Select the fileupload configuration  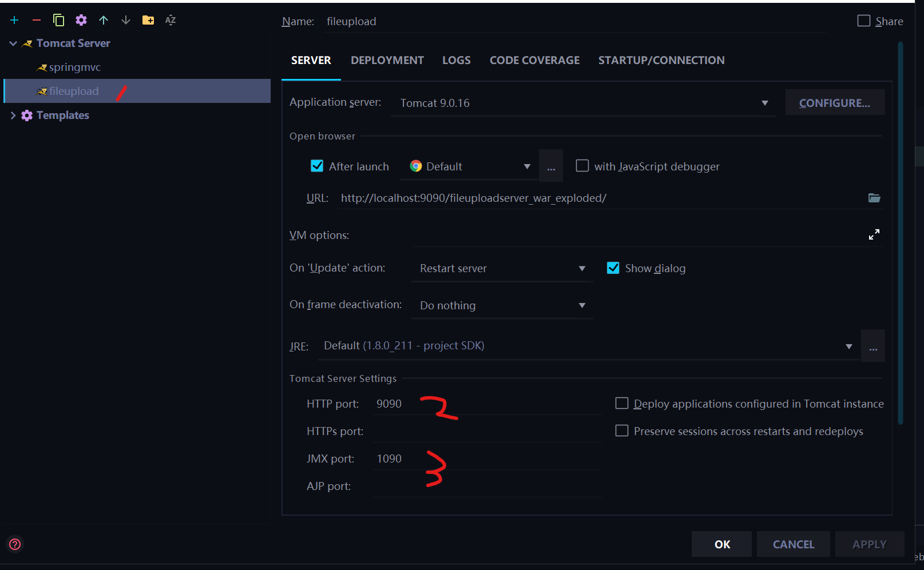(137, 91)
